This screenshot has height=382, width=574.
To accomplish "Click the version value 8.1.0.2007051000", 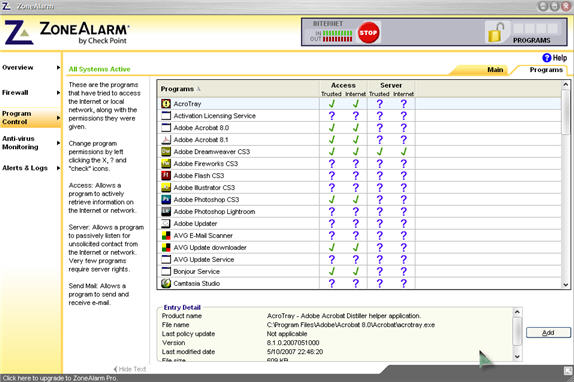I will point(293,343).
